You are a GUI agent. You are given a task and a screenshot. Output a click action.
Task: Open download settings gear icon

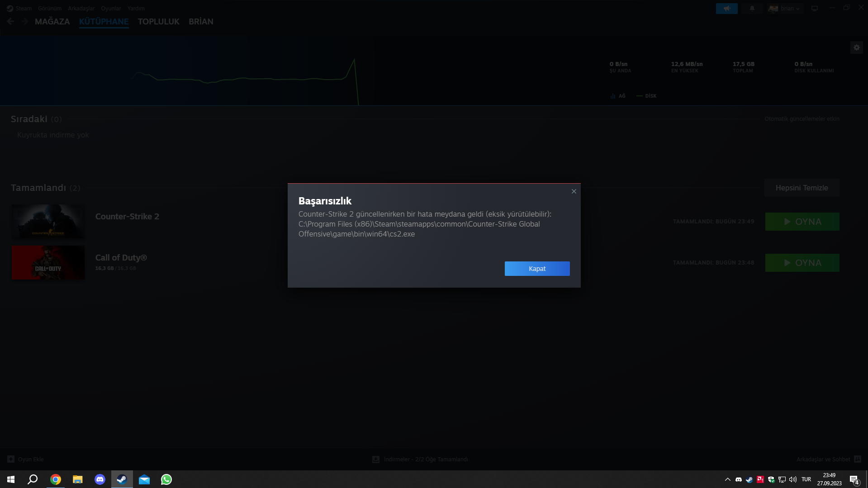857,47
